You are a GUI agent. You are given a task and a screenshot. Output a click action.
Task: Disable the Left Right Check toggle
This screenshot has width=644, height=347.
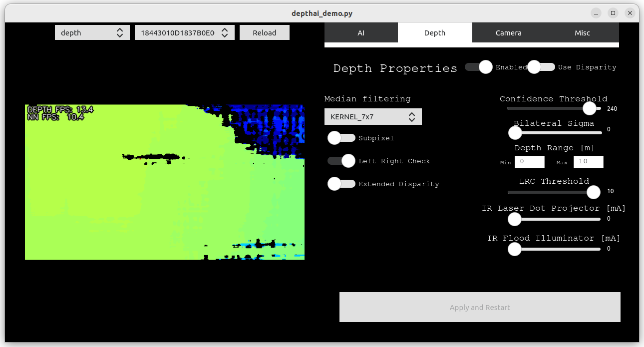point(341,161)
